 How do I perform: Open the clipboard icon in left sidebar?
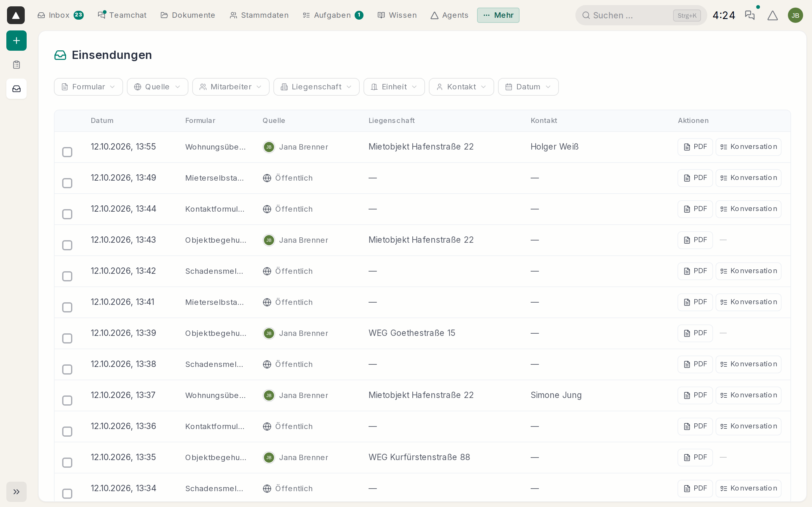click(16, 65)
